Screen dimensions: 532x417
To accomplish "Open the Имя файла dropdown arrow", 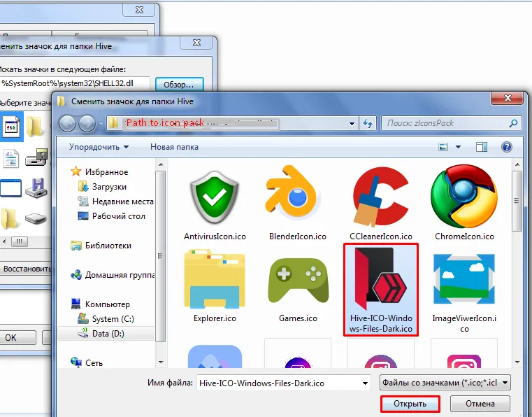I will coord(365,383).
